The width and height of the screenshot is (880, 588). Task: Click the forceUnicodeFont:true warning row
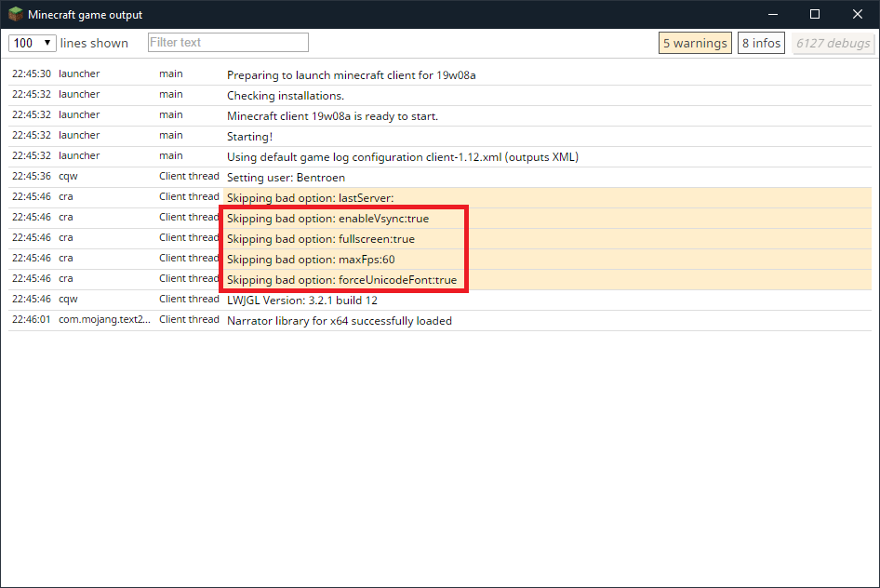[x=341, y=279]
